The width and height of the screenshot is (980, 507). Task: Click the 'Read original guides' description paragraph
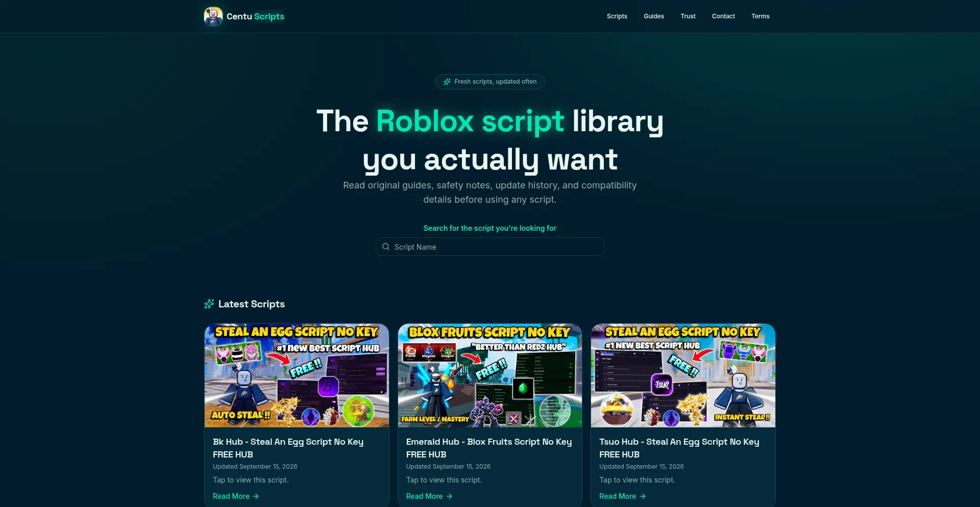click(490, 192)
